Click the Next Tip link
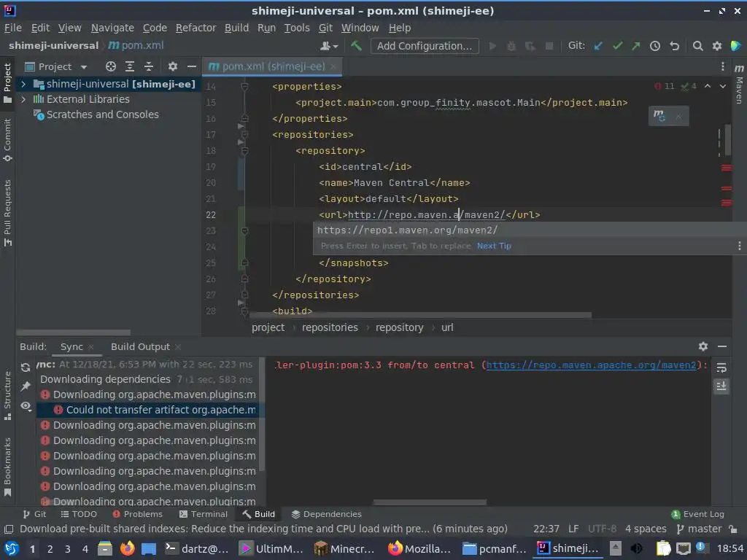 pos(494,246)
